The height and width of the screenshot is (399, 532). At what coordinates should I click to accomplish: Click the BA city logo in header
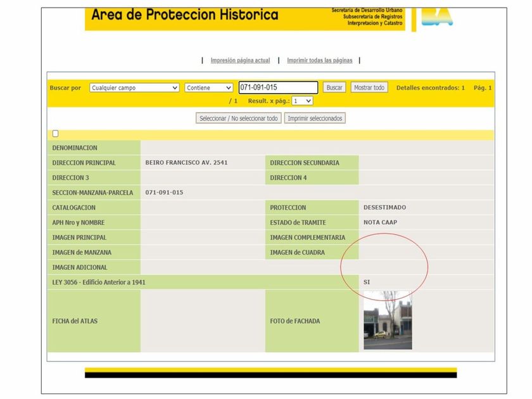click(x=437, y=18)
